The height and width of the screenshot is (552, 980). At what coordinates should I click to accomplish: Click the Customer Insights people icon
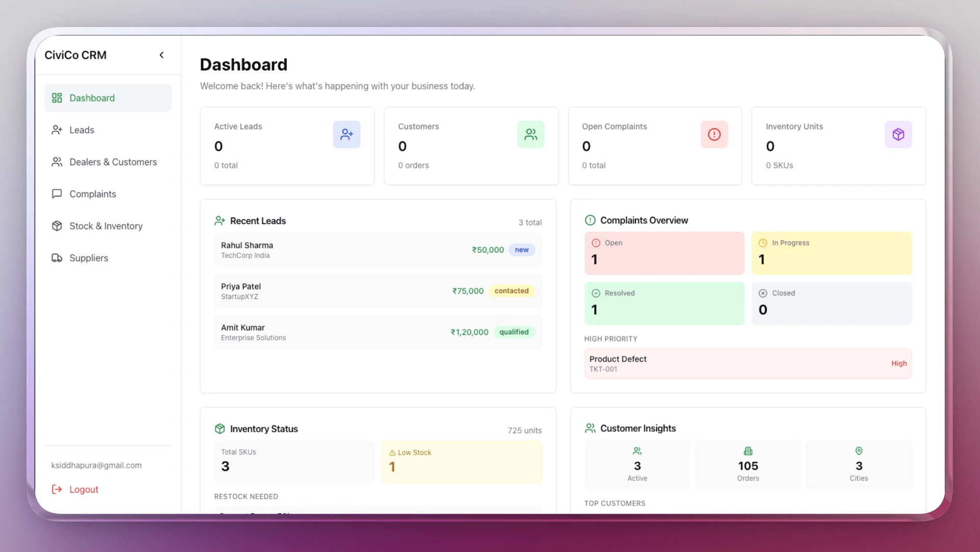pos(590,429)
